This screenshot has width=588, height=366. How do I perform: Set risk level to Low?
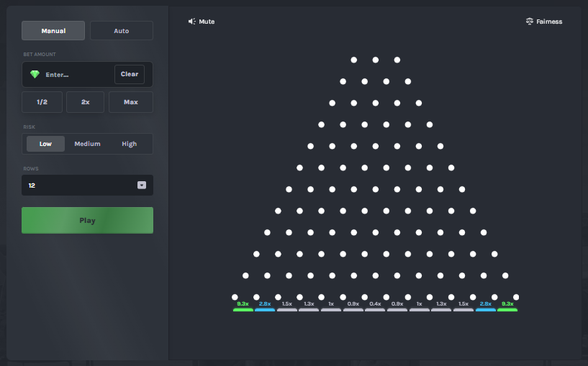click(45, 144)
